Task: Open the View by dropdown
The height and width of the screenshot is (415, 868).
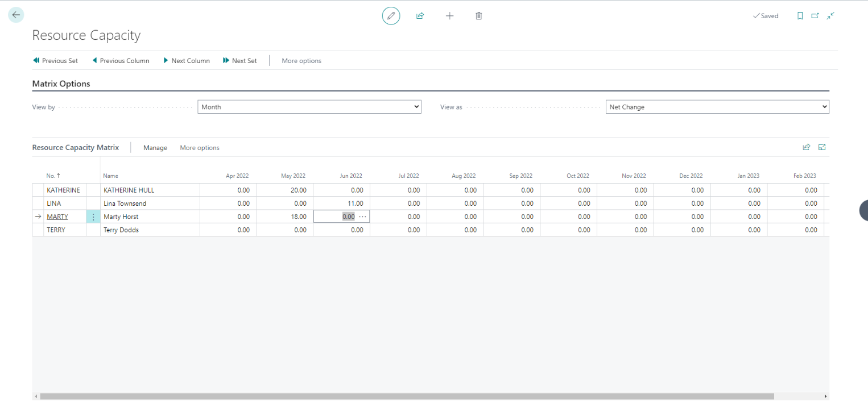Action: [309, 107]
